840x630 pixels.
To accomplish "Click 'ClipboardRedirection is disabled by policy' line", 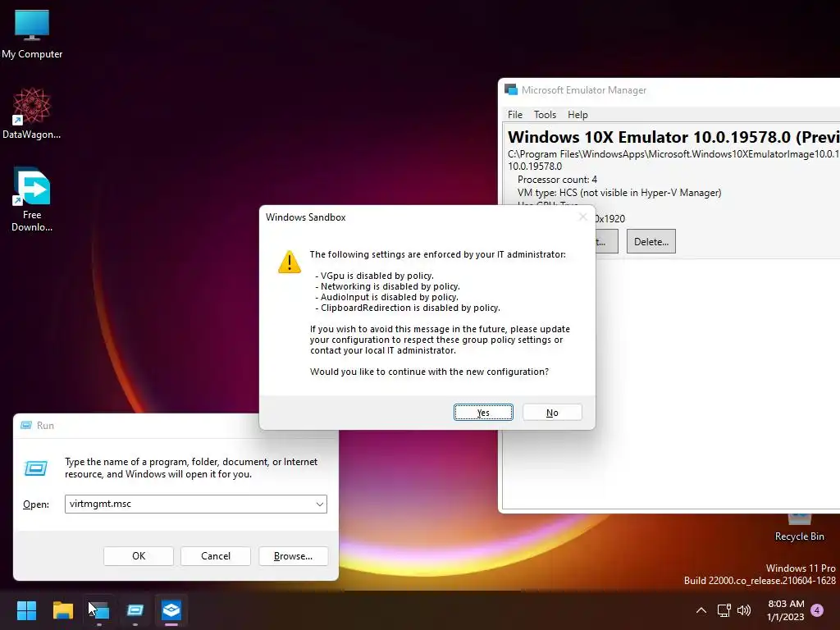I will pyautogui.click(x=408, y=308).
